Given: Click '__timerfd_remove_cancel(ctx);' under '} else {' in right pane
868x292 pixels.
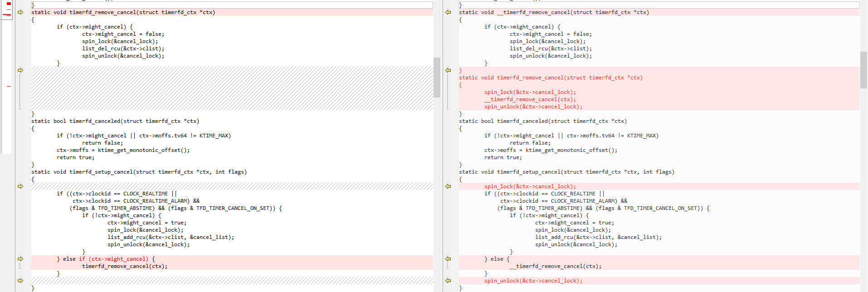Looking at the screenshot, I should pos(556,266).
